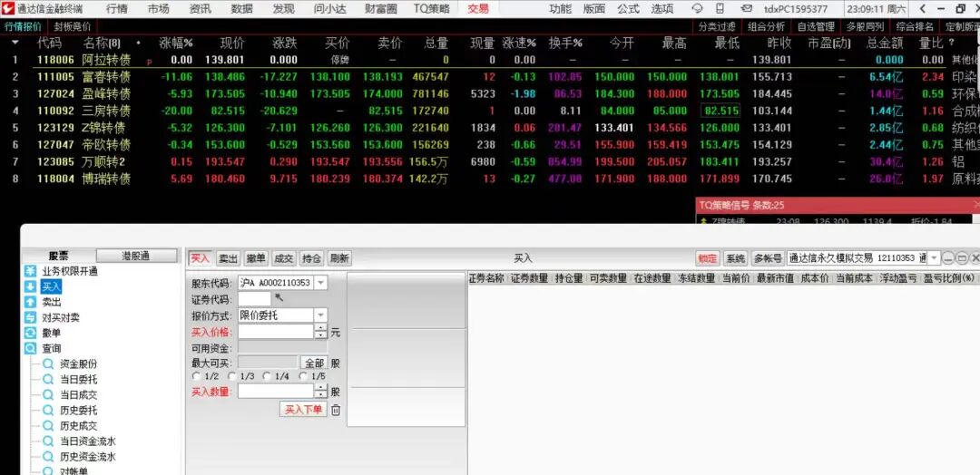Switch to the 持仓 tab
Image resolution: width=980 pixels, height=475 pixels.
(312, 257)
